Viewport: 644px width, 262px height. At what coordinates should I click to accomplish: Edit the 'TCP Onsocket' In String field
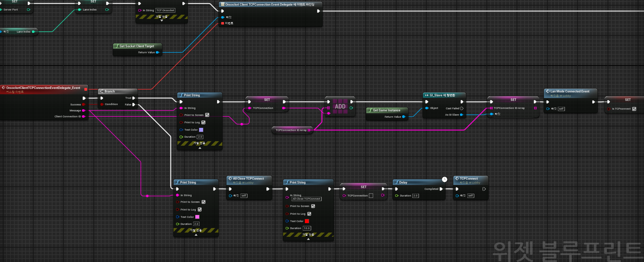pos(165,10)
